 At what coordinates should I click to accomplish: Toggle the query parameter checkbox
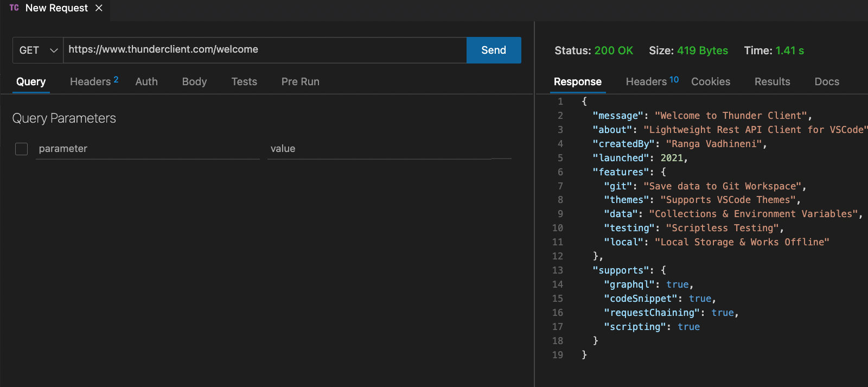[22, 149]
